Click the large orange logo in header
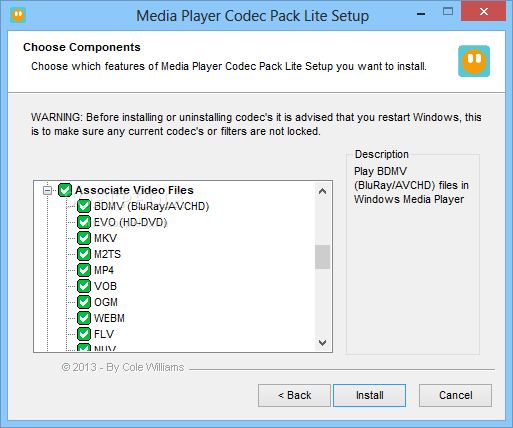The width and height of the screenshot is (513, 428). (x=474, y=61)
